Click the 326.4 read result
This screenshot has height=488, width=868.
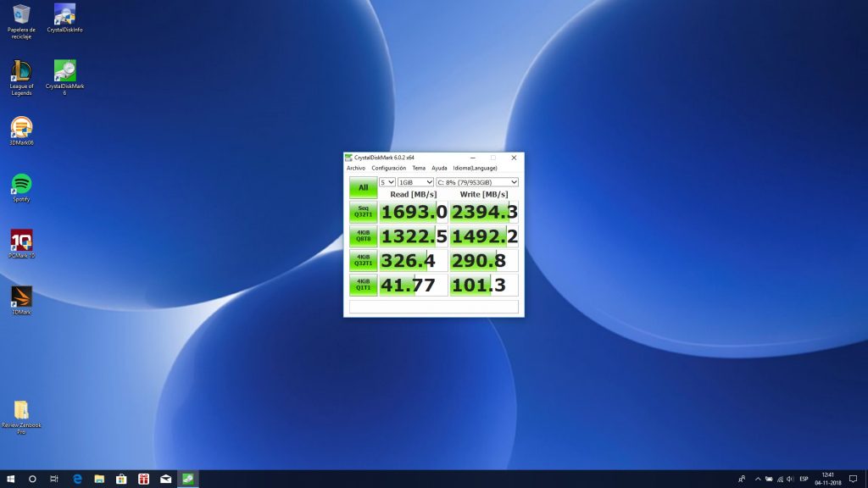click(413, 261)
